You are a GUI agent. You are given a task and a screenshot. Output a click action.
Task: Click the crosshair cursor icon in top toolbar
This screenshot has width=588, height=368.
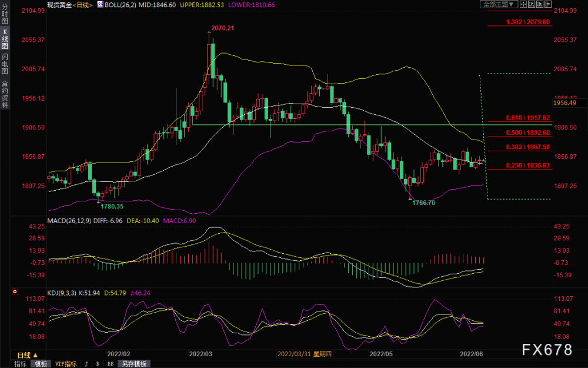point(523,4)
